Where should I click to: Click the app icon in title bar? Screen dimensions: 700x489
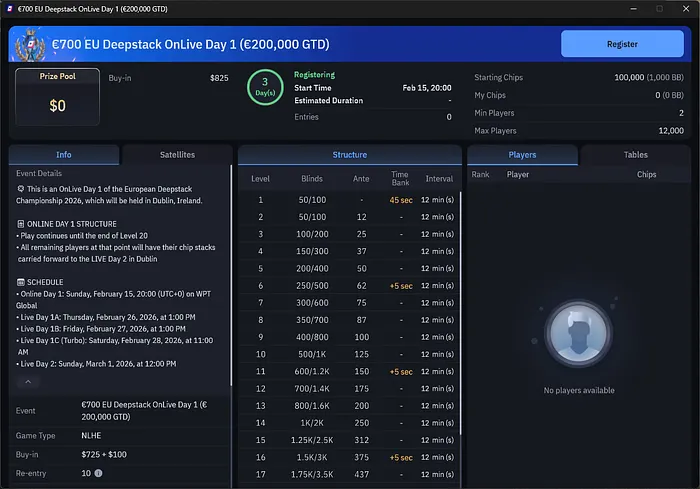[x=9, y=8]
